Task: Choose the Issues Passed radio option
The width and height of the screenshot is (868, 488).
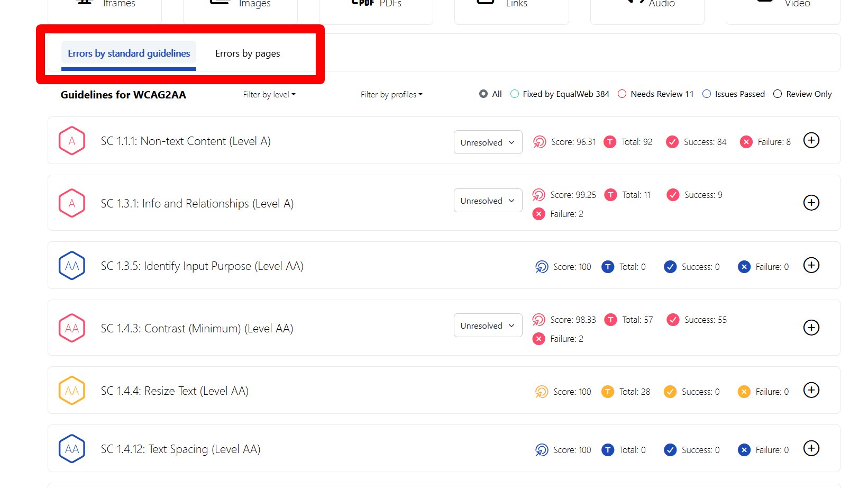Action: pos(707,94)
